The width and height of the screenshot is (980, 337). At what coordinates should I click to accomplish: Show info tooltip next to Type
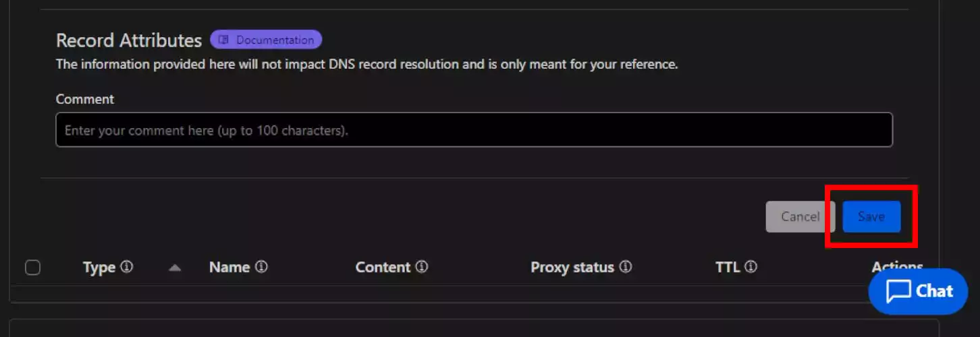click(127, 267)
